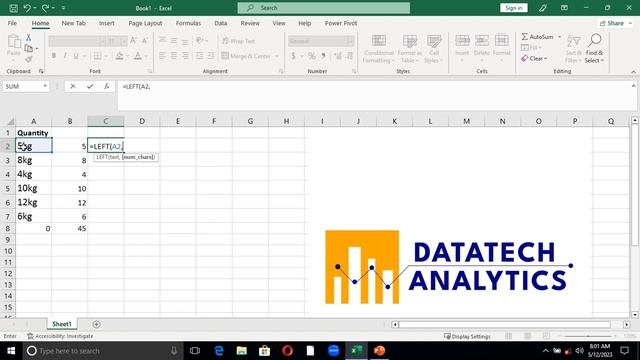Click the pen/coming soon icon in title bar

point(542,8)
